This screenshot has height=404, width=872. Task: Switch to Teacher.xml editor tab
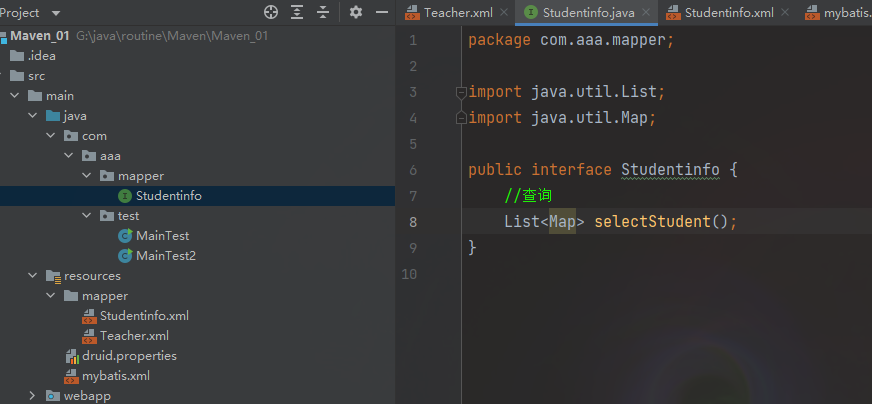[x=458, y=13]
